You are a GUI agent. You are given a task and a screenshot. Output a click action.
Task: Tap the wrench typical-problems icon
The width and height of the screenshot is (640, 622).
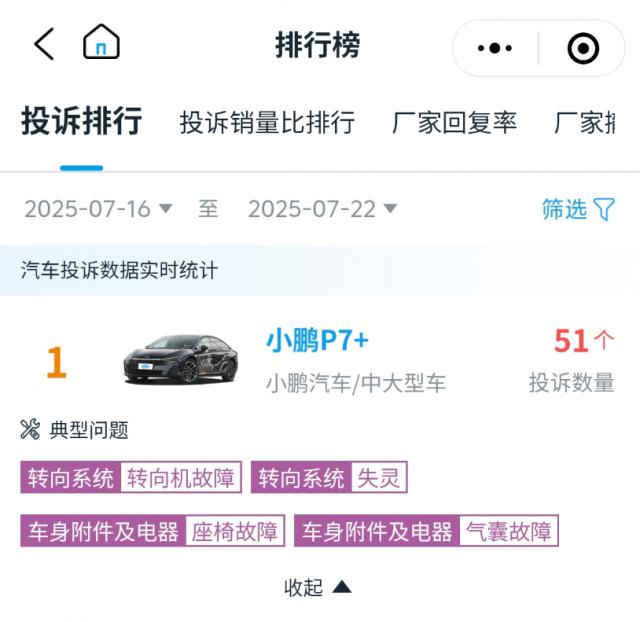click(30, 430)
